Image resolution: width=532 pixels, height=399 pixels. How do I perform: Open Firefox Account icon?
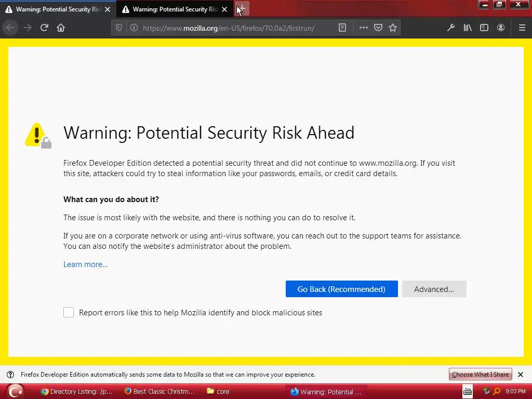tap(501, 28)
